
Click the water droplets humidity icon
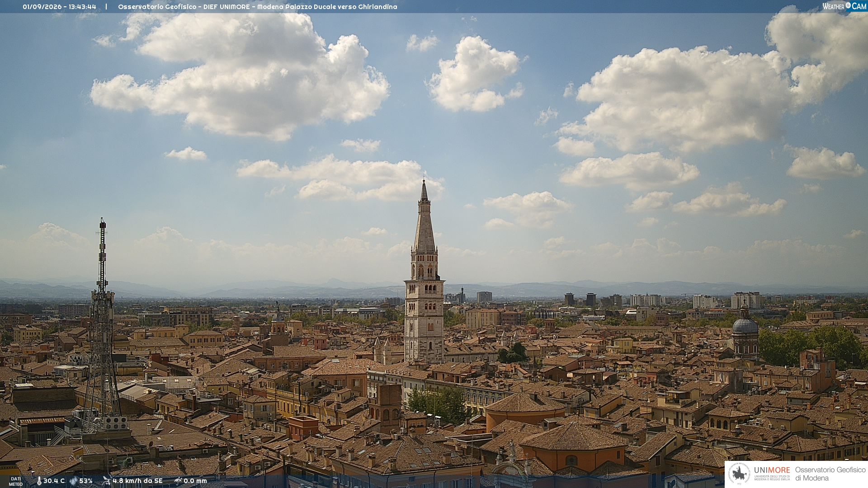click(x=73, y=481)
